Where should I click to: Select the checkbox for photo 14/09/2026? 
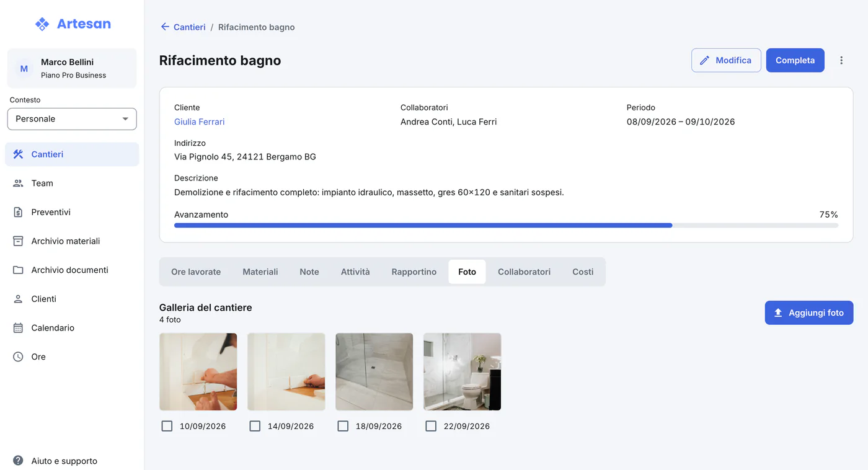pyautogui.click(x=255, y=426)
